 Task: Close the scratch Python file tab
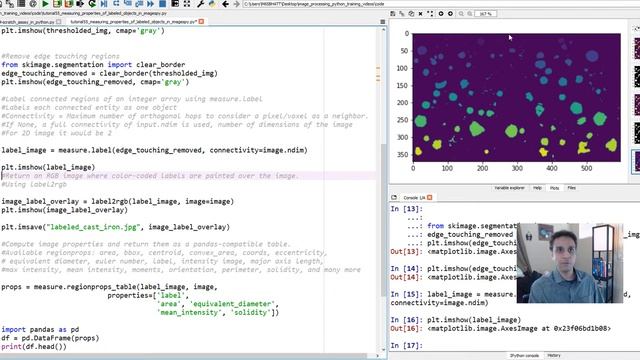tap(59, 22)
